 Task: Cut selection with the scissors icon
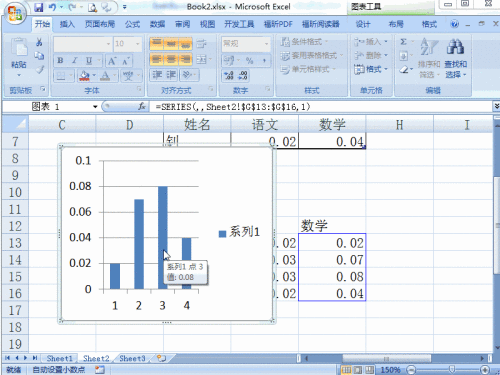[x=39, y=42]
